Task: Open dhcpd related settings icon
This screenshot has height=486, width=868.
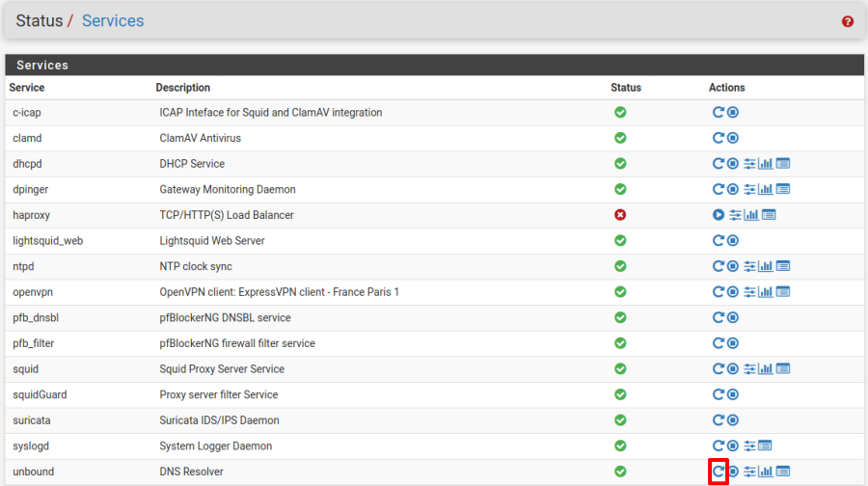Action: point(749,164)
